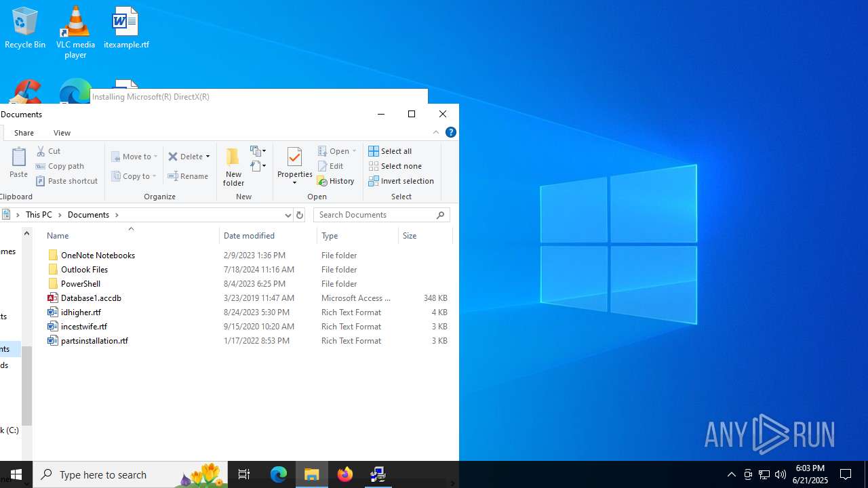Click Select none
This screenshot has height=488, width=868.
395,166
